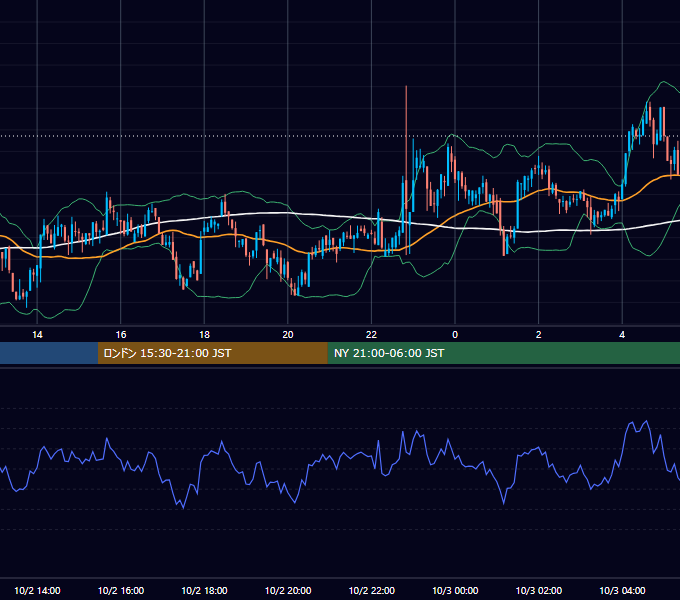This screenshot has height=600, width=680.
Task: Click the '16' hour axis label
Action: pyautogui.click(x=121, y=335)
